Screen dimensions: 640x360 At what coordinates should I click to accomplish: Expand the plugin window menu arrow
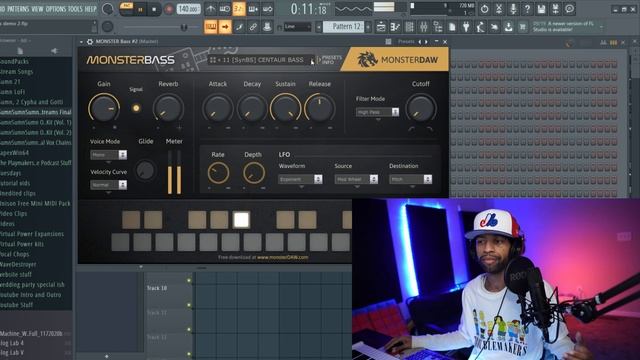pos(82,42)
